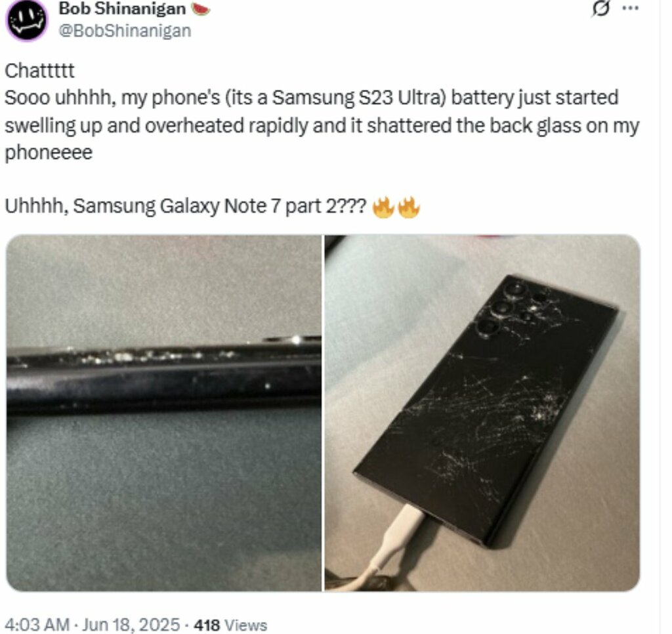Image resolution: width=672 pixels, height=634 pixels.
Task: Open the three-dot more options menu
Action: 631,8
